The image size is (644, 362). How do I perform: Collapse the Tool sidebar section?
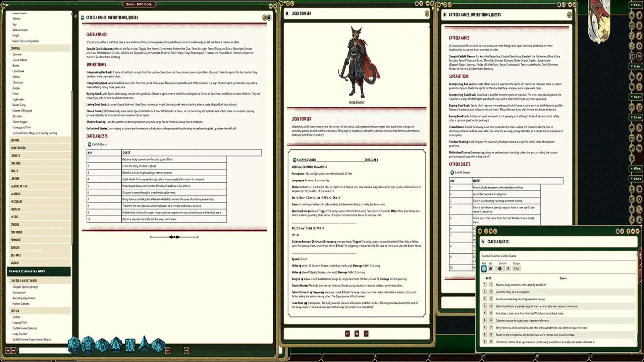635,5
